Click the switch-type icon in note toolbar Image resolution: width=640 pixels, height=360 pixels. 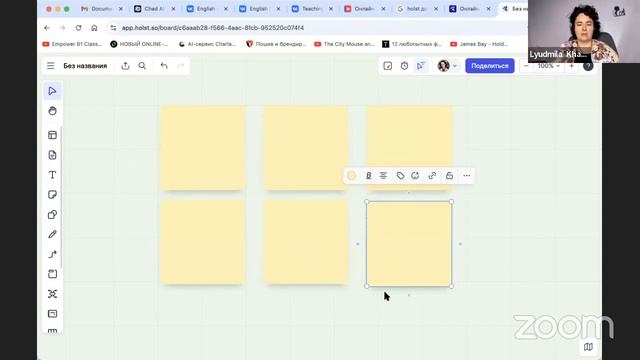click(415, 176)
